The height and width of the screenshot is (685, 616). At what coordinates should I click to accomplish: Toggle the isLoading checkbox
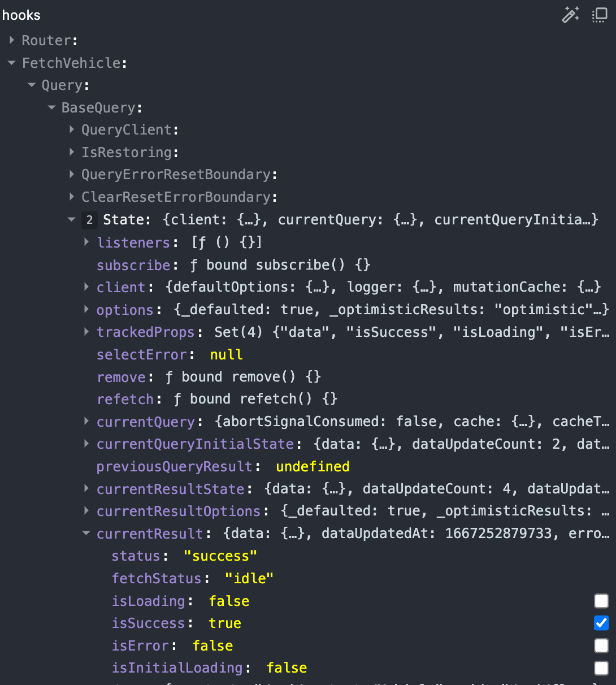pos(601,601)
